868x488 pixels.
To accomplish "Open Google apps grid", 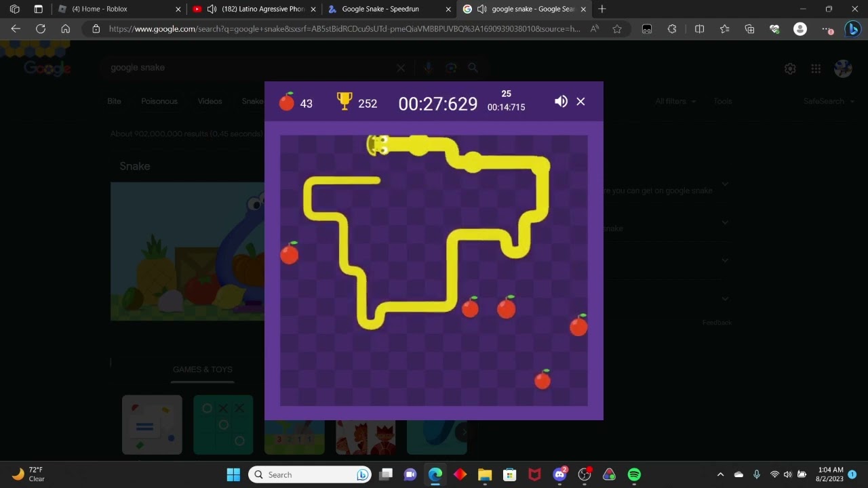I will [816, 68].
